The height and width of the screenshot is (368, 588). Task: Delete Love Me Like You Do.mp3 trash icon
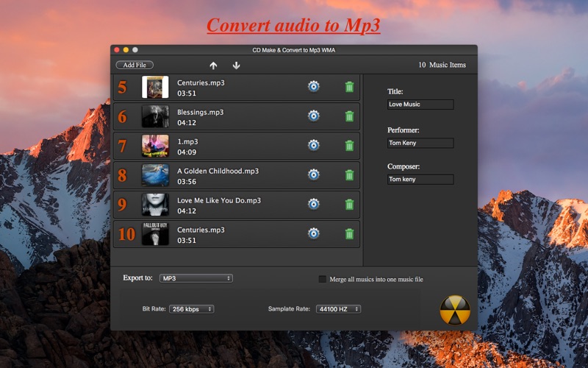349,205
